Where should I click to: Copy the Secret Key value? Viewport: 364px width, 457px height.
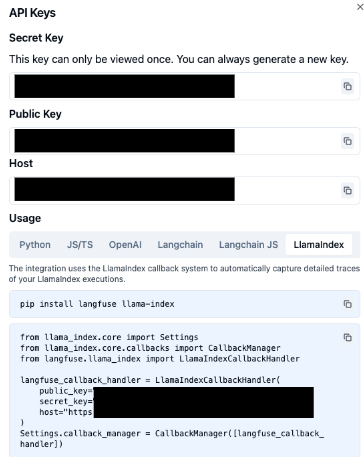tap(348, 86)
